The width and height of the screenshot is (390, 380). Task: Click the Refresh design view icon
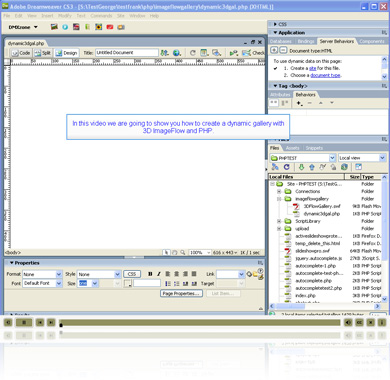click(192, 53)
